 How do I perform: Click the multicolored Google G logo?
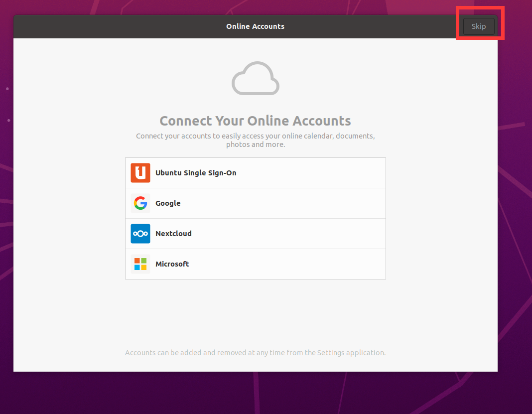140,203
